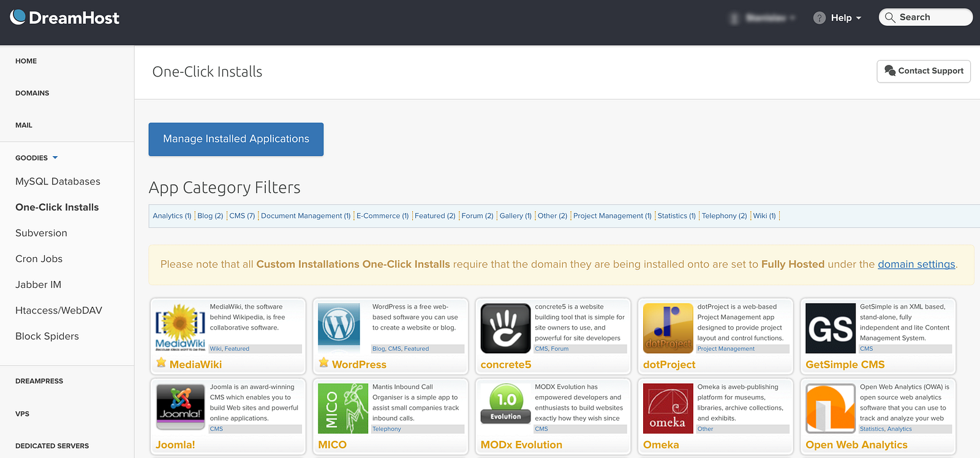Filter apps by Wiki (1)
980x458 pixels.
(x=764, y=216)
